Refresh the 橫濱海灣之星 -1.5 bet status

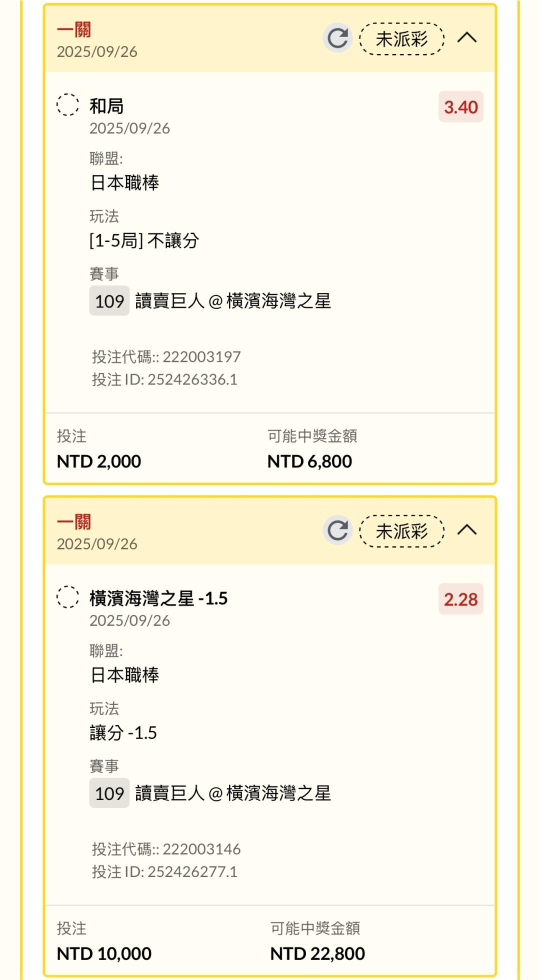pyautogui.click(x=337, y=530)
